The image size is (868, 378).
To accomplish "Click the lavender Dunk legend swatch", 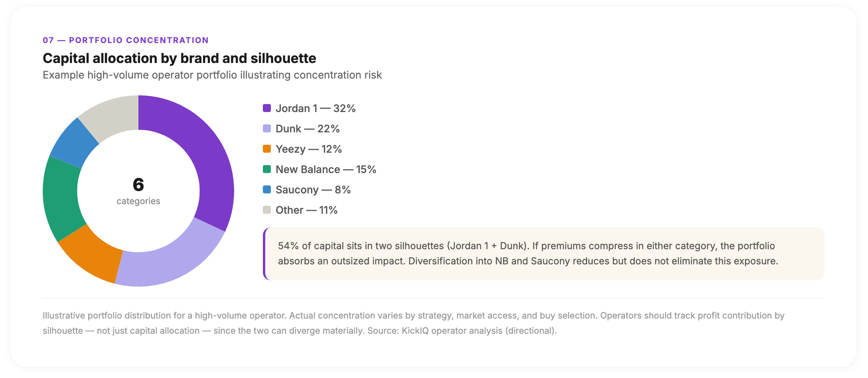I will coord(267,128).
